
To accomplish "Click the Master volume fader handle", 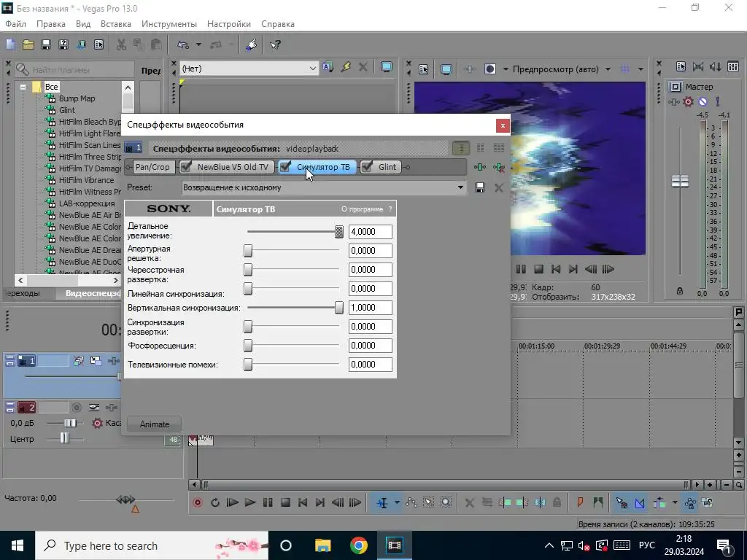I will click(680, 181).
